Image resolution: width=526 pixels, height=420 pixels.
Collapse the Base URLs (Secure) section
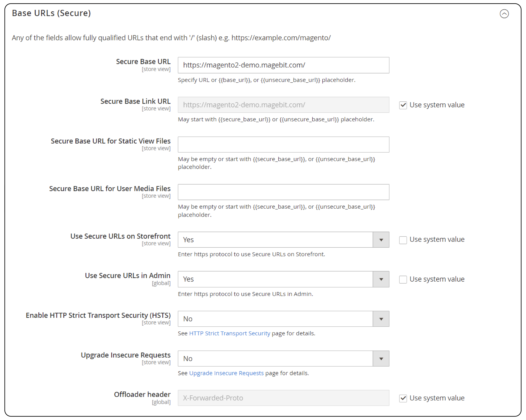click(504, 14)
